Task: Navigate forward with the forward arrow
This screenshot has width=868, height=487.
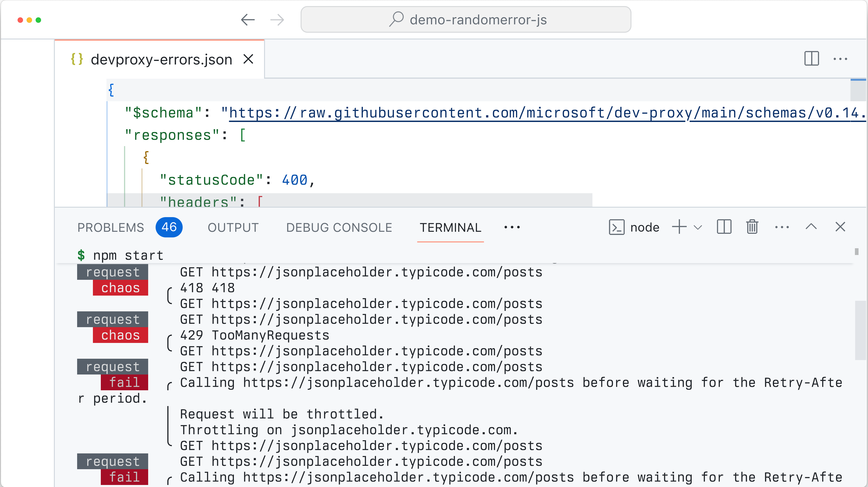Action: (277, 20)
